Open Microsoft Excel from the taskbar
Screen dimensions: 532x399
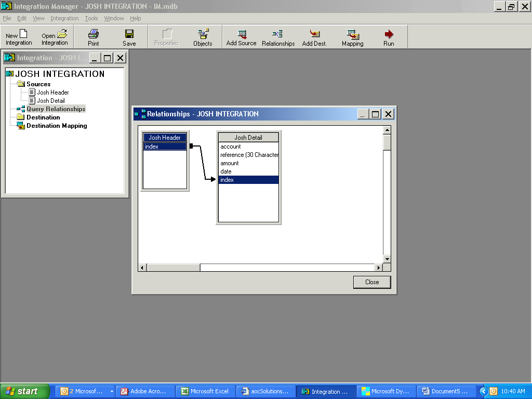(205, 391)
